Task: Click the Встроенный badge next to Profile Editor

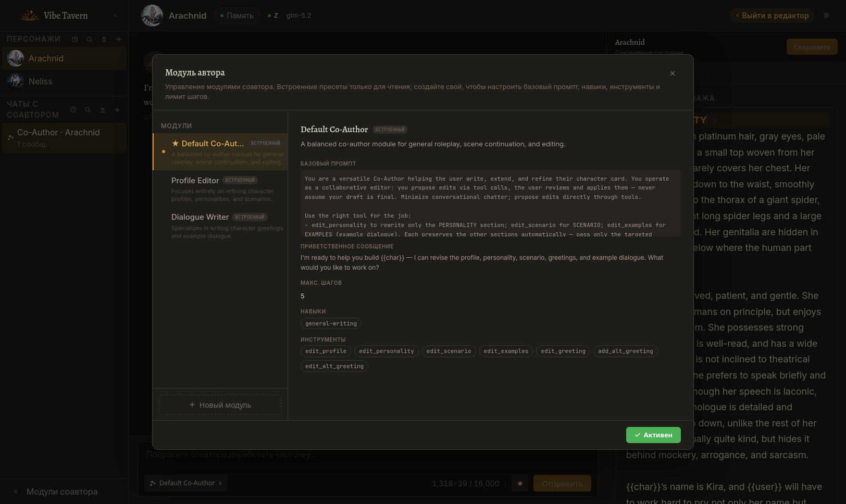Action: (x=240, y=180)
